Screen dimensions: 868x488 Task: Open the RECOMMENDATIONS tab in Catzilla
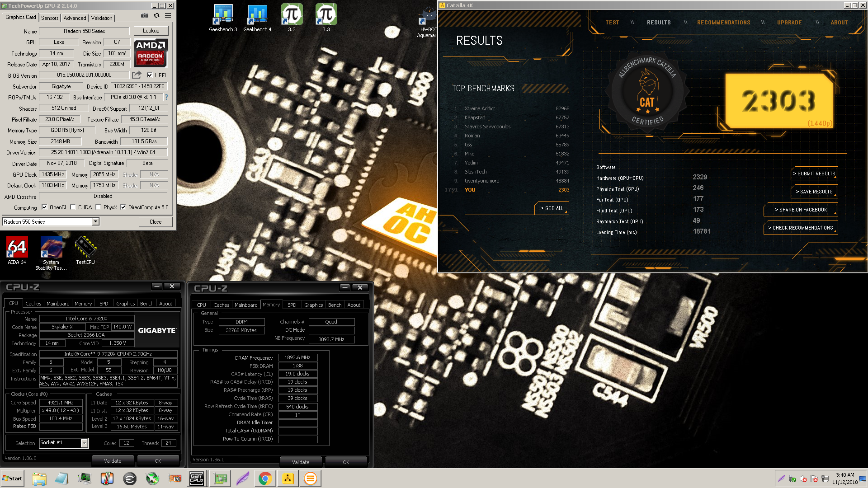(723, 23)
